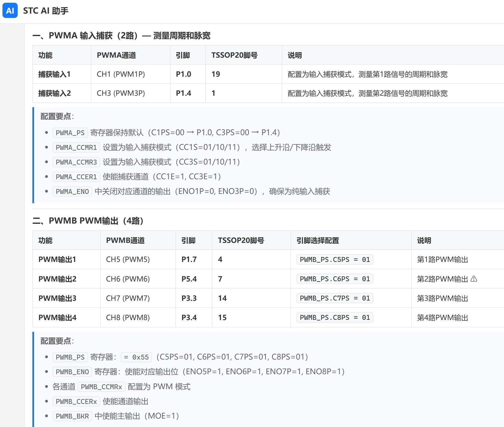This screenshot has height=427, width=504.
Task: Click the PWMB_CCMRx code tag
Action: [x=101, y=387]
